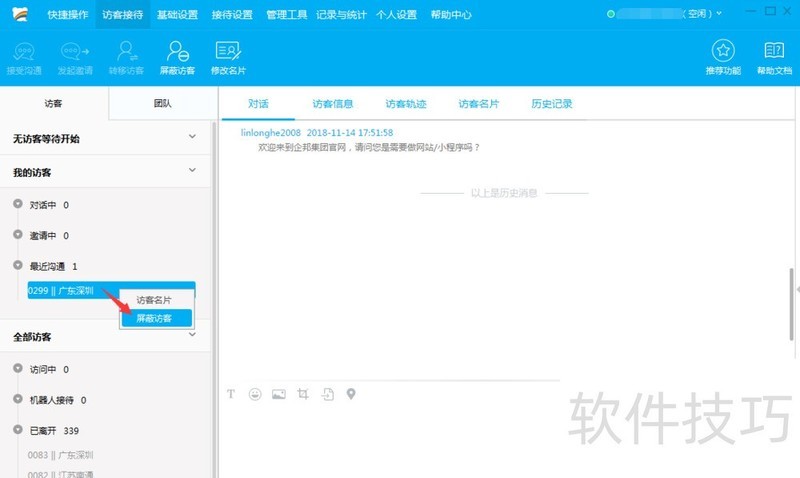This screenshot has height=478, width=800.
Task: Click the text format T icon
Action: tap(231, 394)
